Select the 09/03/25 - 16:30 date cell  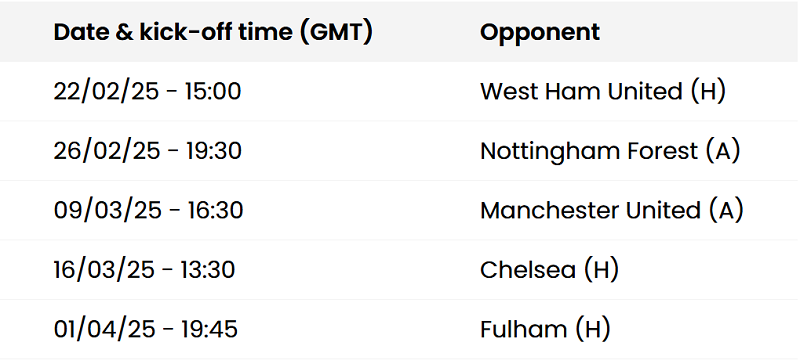(148, 210)
